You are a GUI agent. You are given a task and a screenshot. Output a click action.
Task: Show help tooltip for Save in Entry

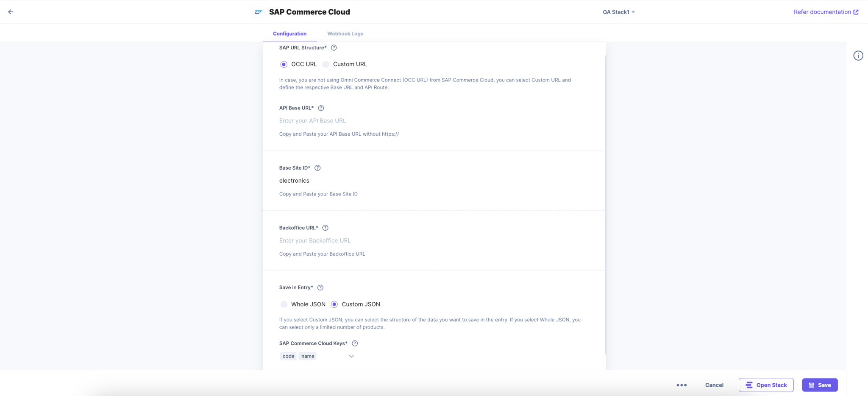click(320, 287)
